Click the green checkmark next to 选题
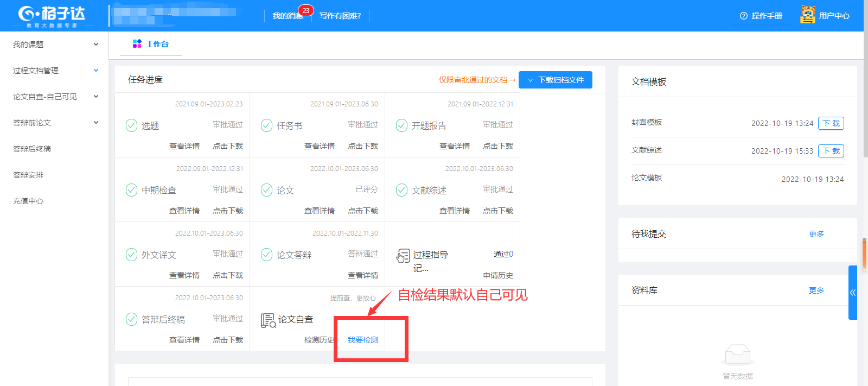Screen dimensions: 868x386 tap(131, 125)
